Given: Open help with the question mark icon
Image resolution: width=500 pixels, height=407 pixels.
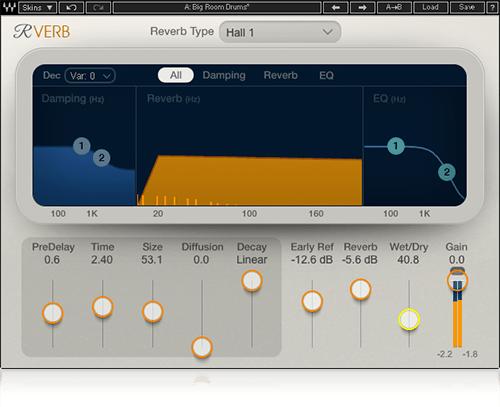Looking at the screenshot, I should click(x=492, y=7).
